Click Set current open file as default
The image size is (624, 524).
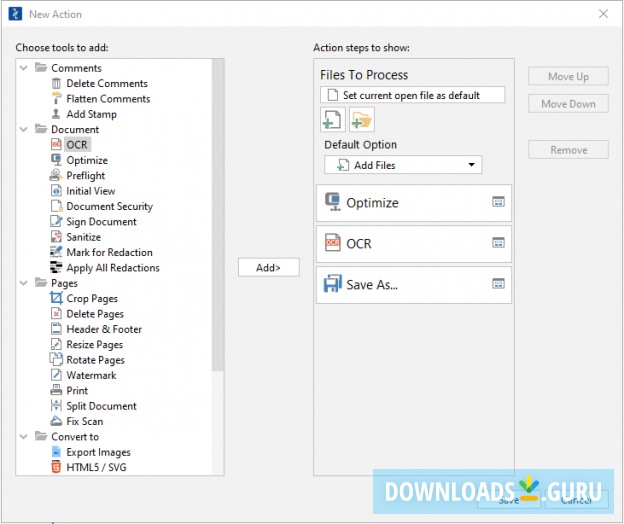[x=413, y=95]
